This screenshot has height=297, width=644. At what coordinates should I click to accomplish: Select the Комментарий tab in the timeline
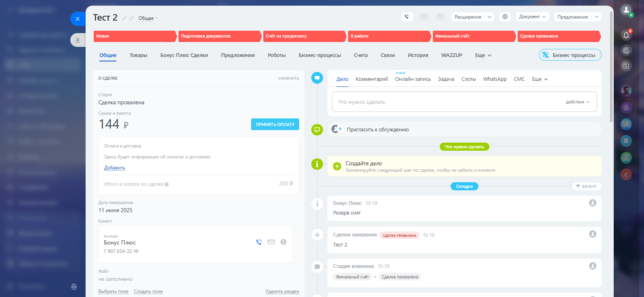pyautogui.click(x=372, y=79)
